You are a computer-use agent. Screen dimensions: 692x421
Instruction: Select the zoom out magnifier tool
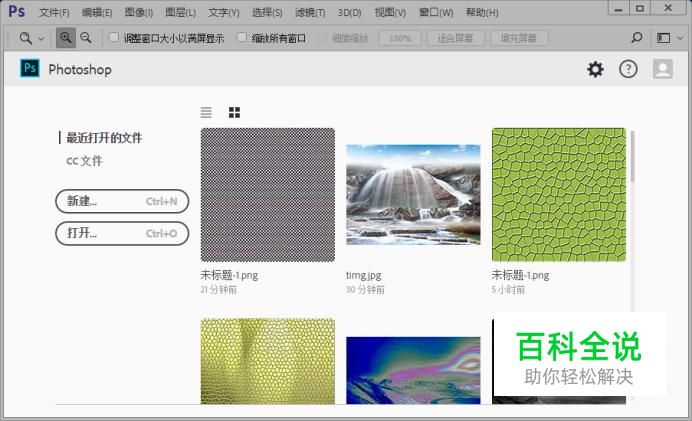(x=86, y=38)
